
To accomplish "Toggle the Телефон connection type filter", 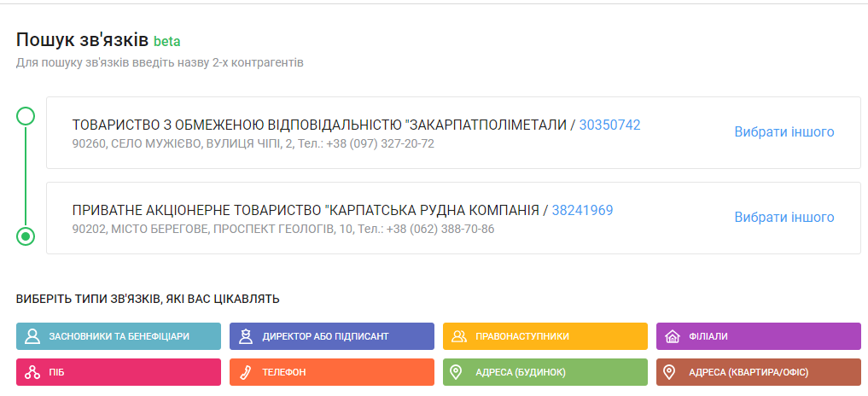I will pos(331,372).
